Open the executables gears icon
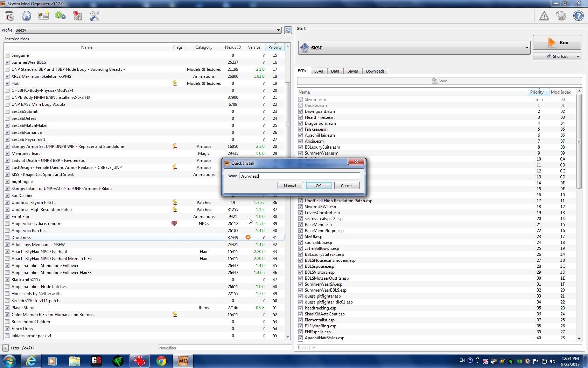The height and width of the screenshot is (368, 588). (60, 16)
